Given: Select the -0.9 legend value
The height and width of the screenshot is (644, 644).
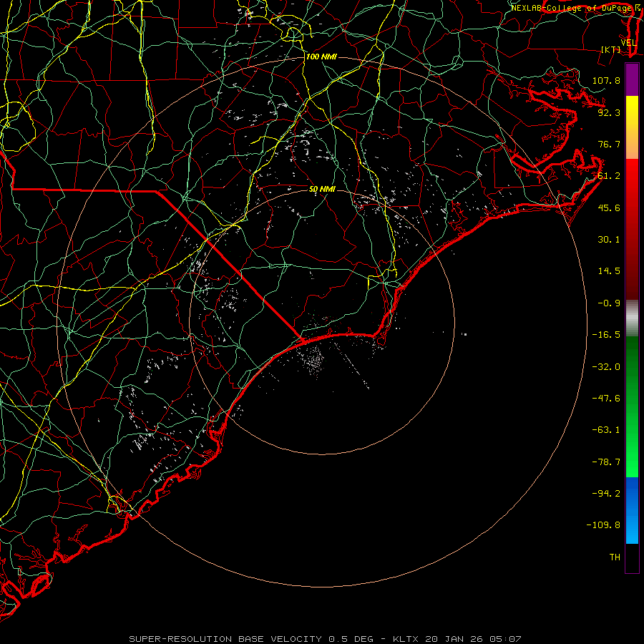Looking at the screenshot, I should pos(609,303).
